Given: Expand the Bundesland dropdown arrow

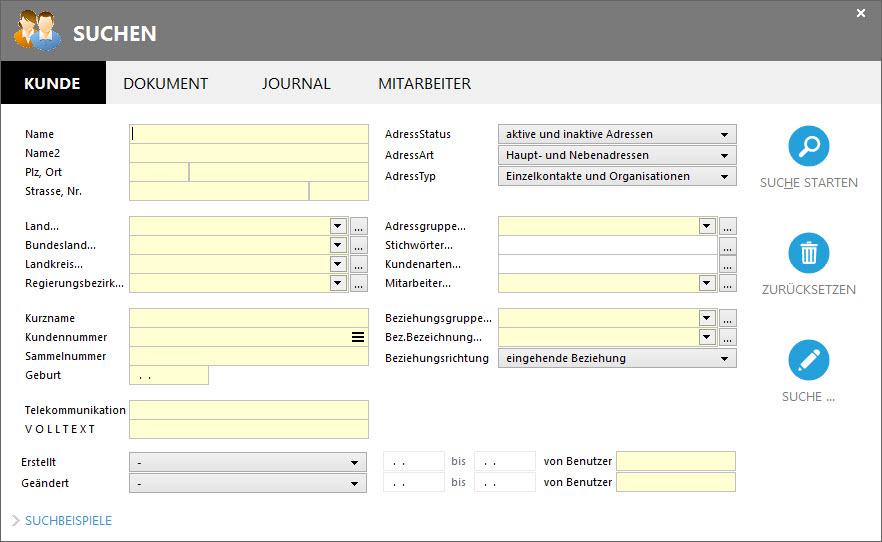Looking at the screenshot, I should (338, 246).
